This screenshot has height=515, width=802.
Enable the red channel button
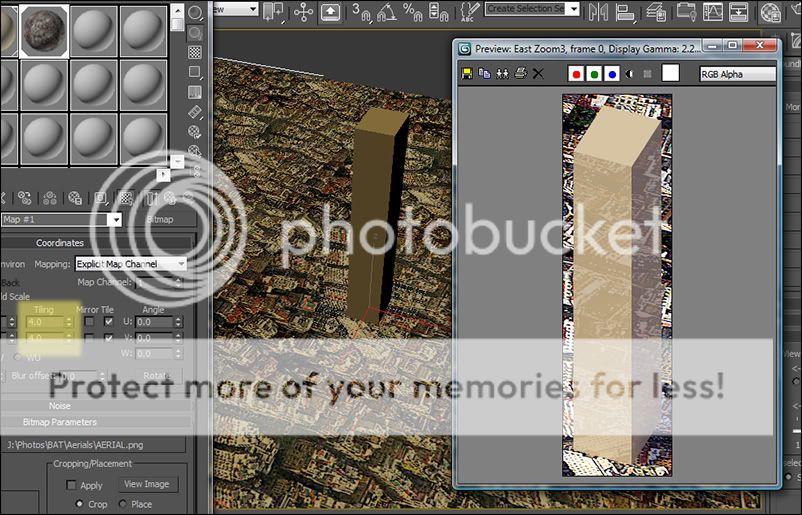[575, 74]
